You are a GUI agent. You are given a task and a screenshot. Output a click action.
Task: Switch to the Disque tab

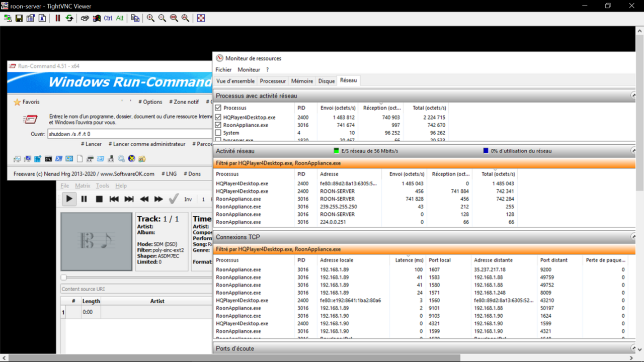[x=327, y=81]
